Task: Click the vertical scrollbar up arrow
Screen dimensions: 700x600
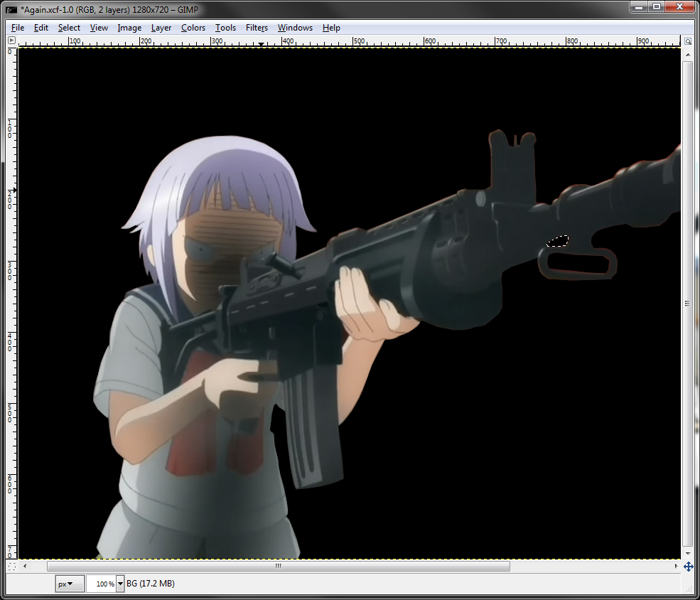Action: click(x=687, y=53)
